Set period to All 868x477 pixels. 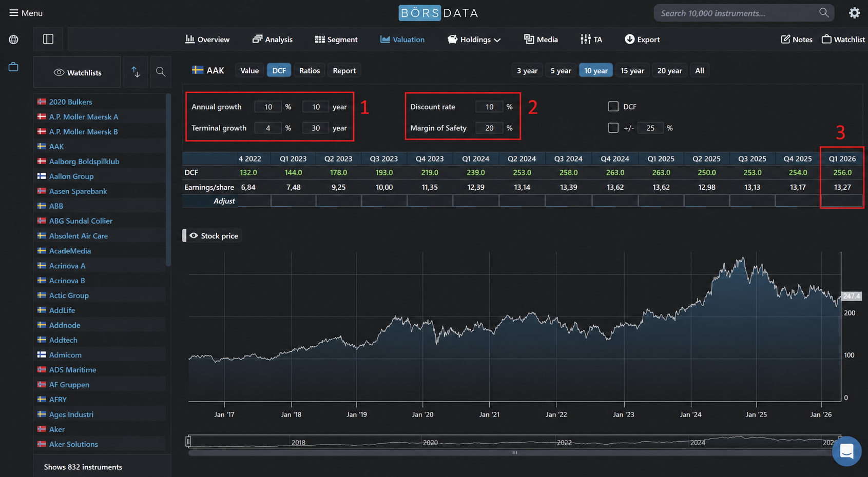pyautogui.click(x=700, y=70)
